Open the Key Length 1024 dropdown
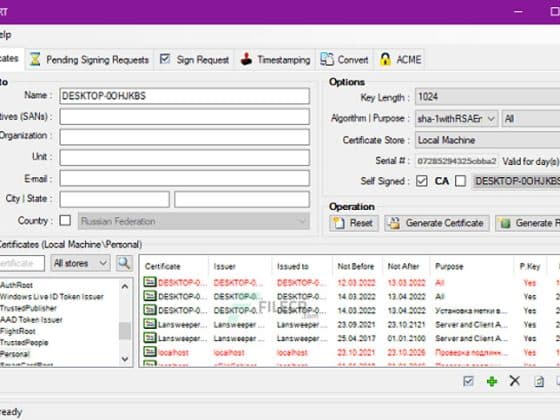Screen dimensions: 560x420 [487, 97]
